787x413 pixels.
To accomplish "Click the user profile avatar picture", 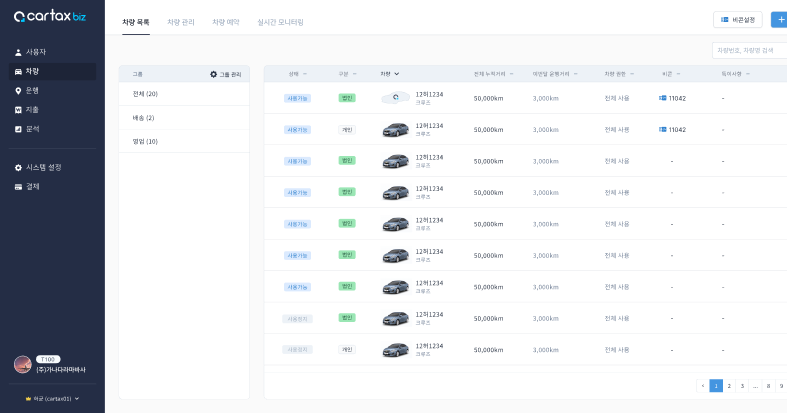I will (23, 364).
